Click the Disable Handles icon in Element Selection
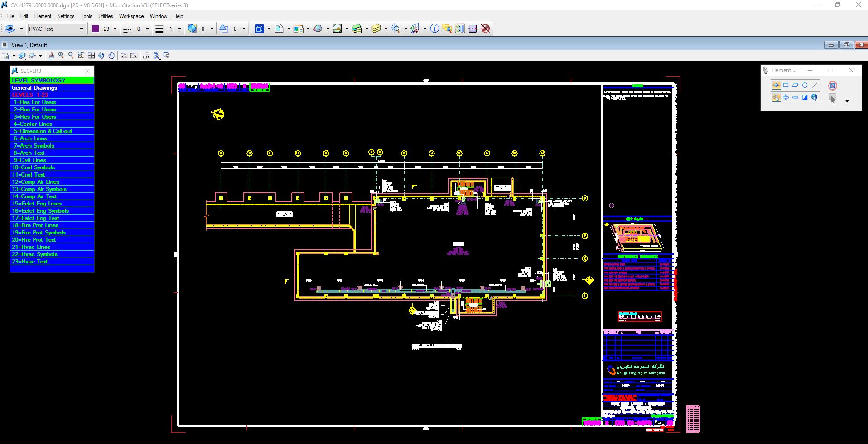868x444 pixels. pyautogui.click(x=832, y=86)
